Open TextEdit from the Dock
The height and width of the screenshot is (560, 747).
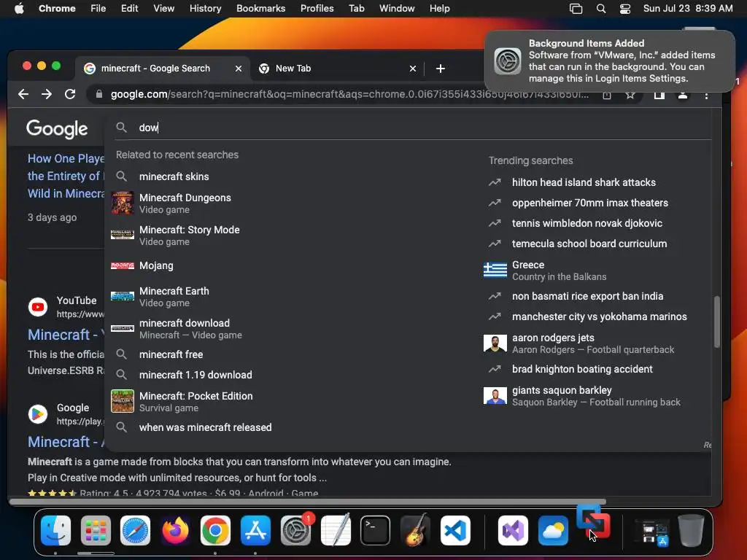336,530
